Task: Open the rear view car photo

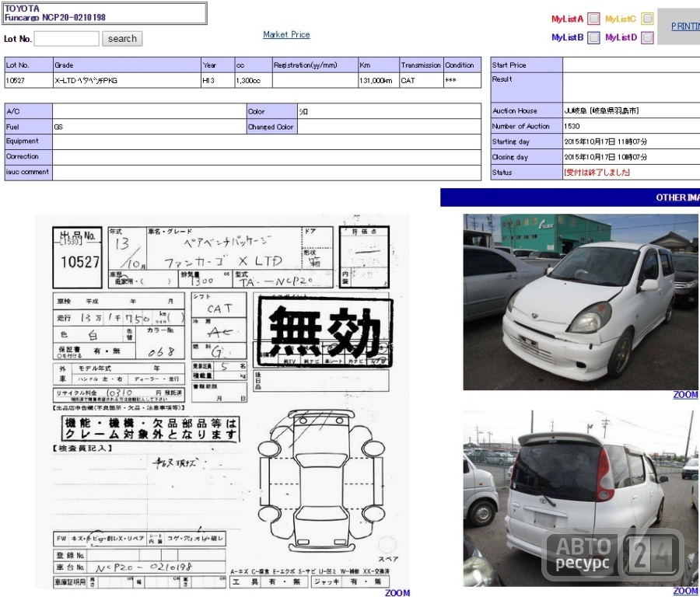Action: 580,498
